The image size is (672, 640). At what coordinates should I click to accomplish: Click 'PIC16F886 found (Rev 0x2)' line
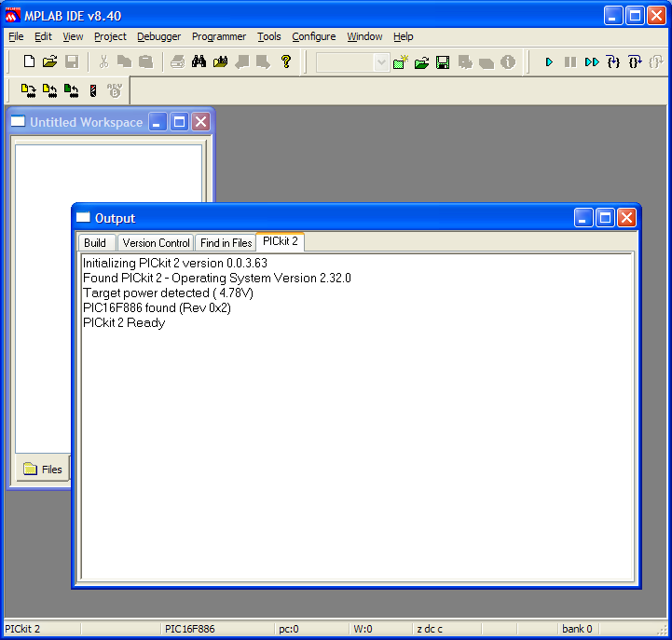[157, 308]
